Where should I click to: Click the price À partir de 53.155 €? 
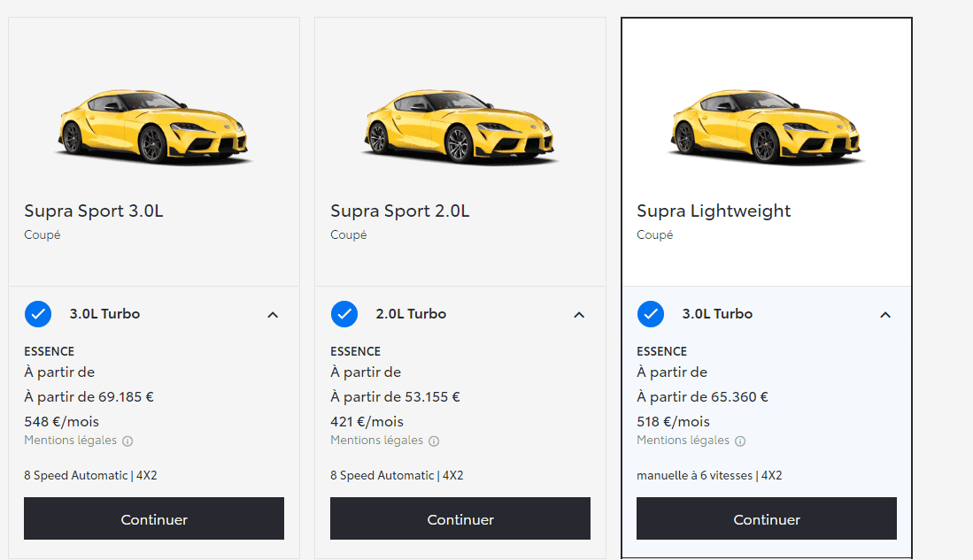pyautogui.click(x=395, y=397)
